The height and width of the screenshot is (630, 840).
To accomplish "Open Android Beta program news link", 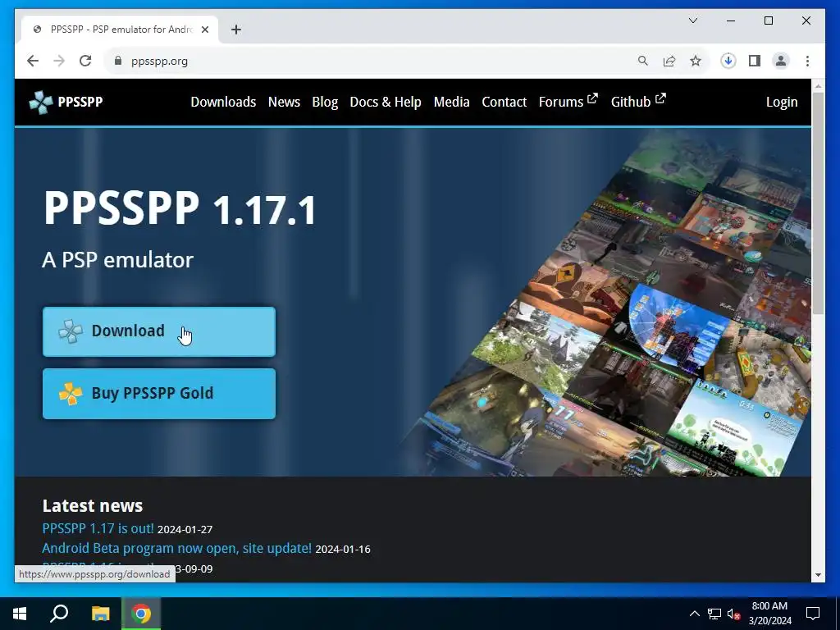I will (x=177, y=548).
